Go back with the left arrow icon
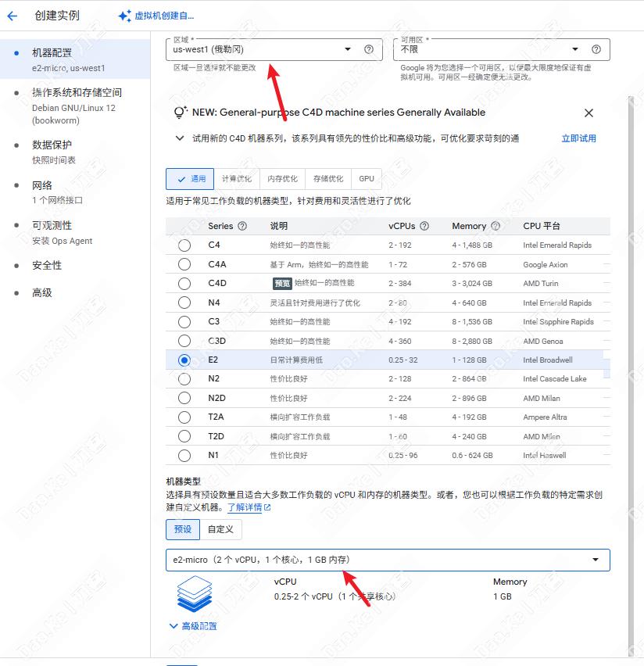This screenshot has width=644, height=666. [x=13, y=16]
